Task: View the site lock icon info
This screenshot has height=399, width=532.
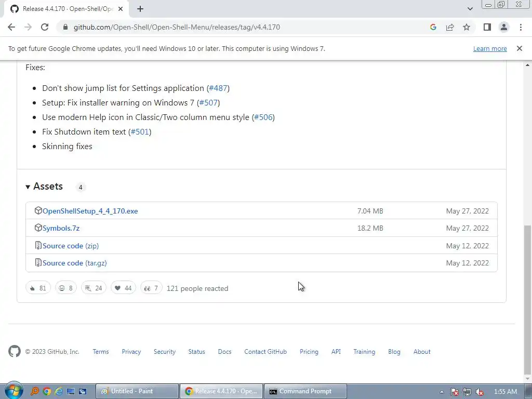Action: [x=65, y=27]
